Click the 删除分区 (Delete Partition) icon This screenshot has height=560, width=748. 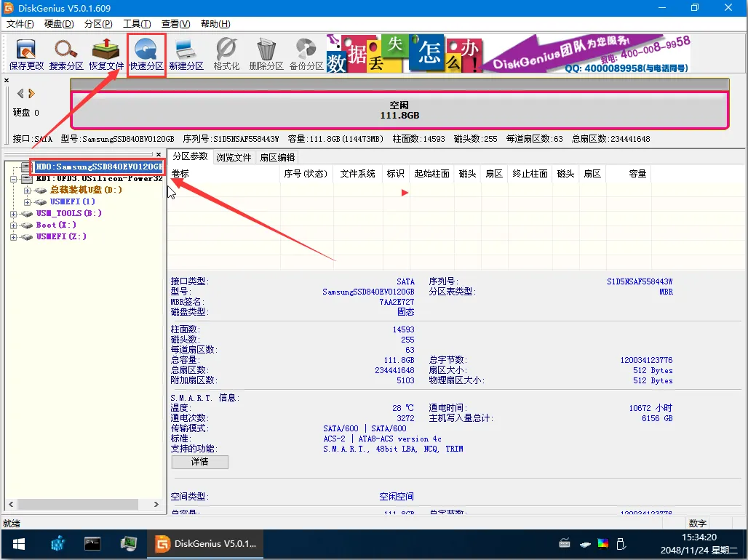(x=266, y=55)
